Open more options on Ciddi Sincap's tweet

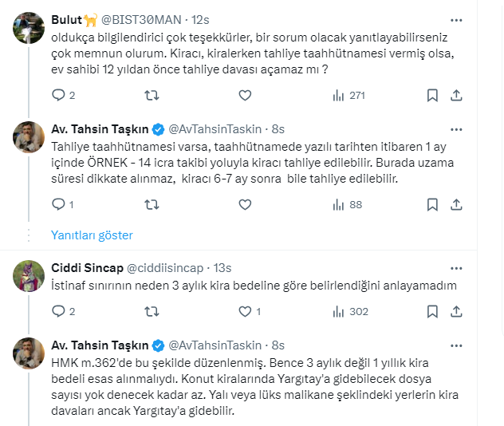(455, 266)
